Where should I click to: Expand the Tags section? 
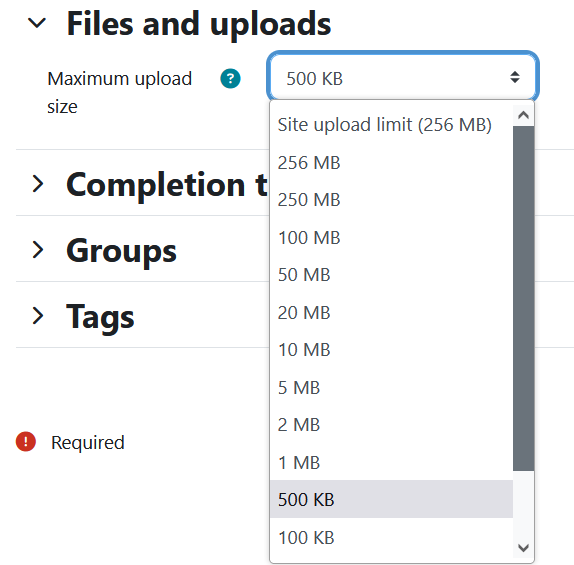(38, 316)
